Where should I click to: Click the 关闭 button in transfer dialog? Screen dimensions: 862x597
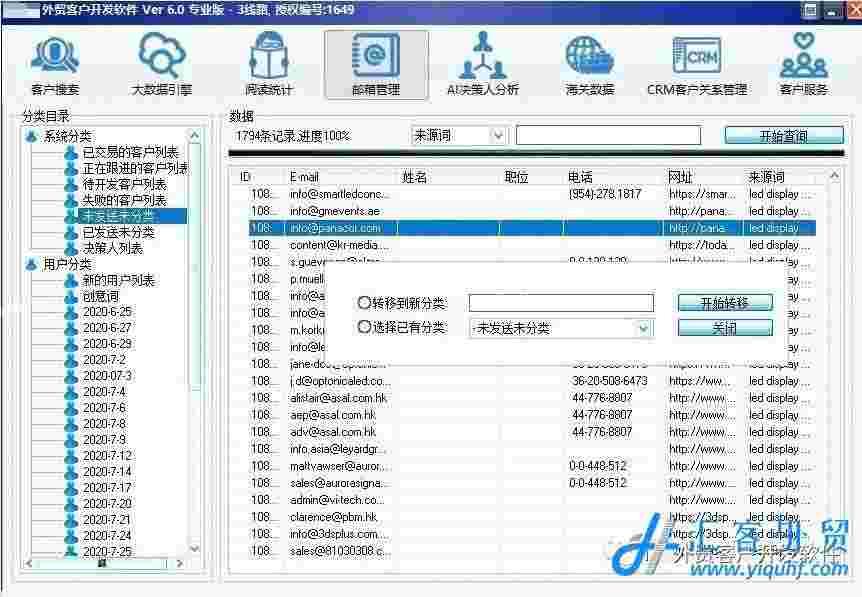(x=725, y=328)
